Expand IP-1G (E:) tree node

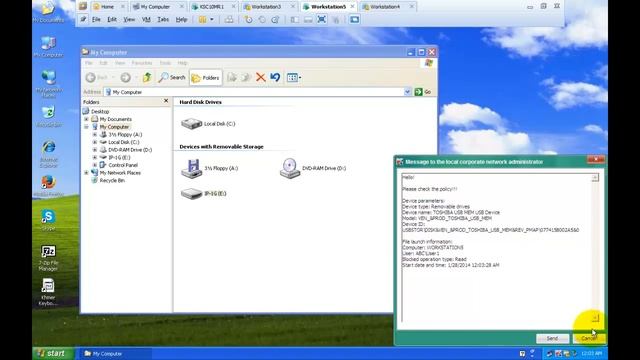pyautogui.click(x=95, y=157)
